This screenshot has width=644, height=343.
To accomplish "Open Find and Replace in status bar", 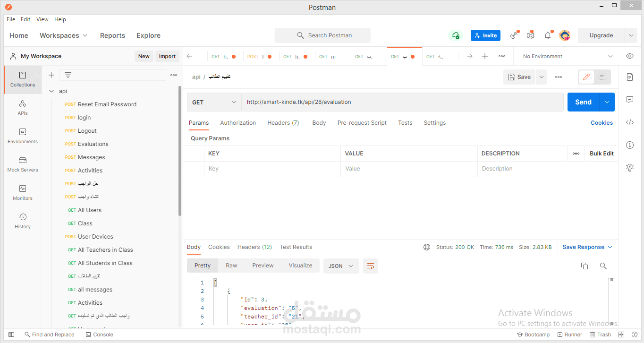I will click(x=50, y=334).
